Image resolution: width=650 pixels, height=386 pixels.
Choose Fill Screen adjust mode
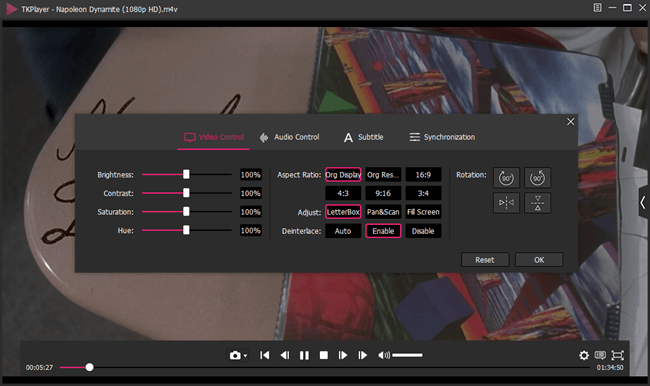coord(423,212)
